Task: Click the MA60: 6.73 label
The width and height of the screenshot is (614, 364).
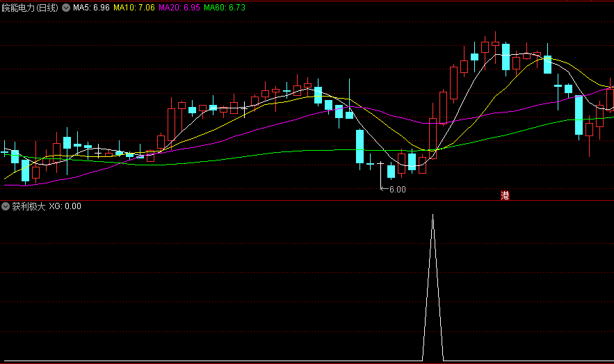Action: (x=225, y=8)
